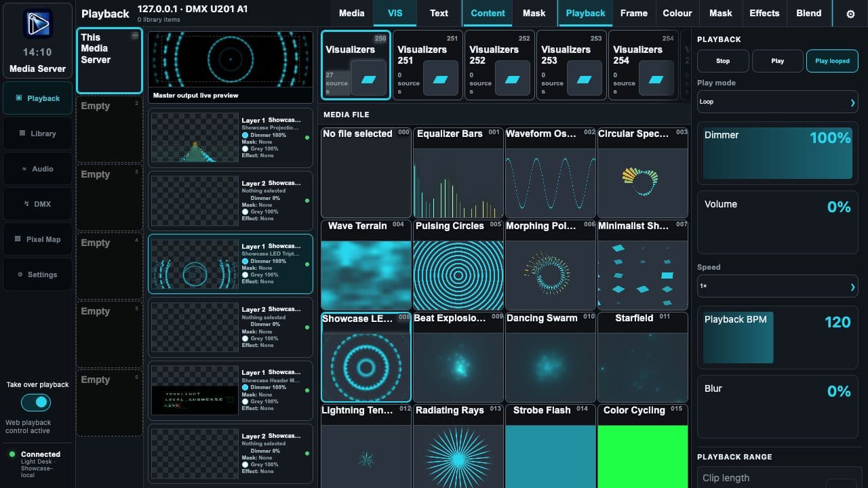
Task: Click the minus icon on This Media Server slot
Action: (135, 36)
